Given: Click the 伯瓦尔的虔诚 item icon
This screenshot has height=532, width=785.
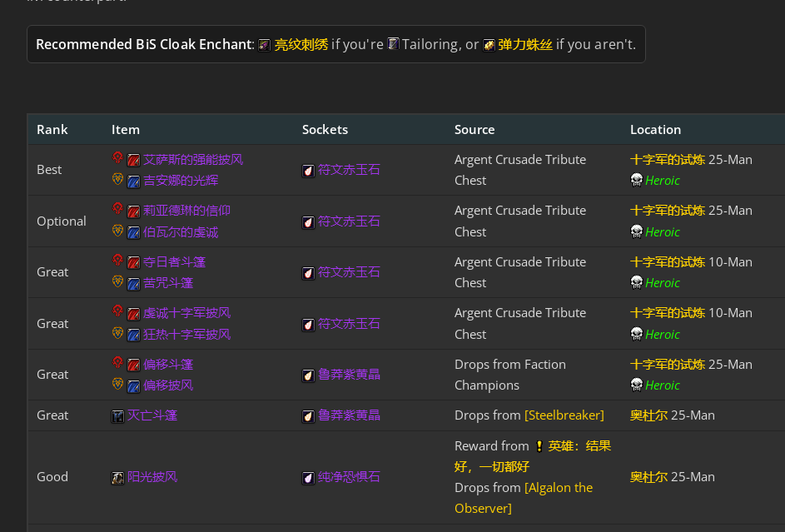Looking at the screenshot, I should point(134,233).
